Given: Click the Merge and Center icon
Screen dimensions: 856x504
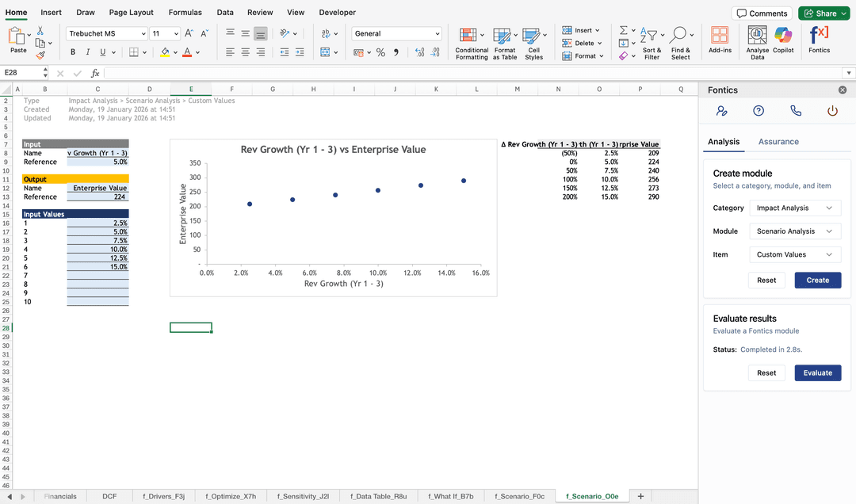Looking at the screenshot, I should pos(326,52).
